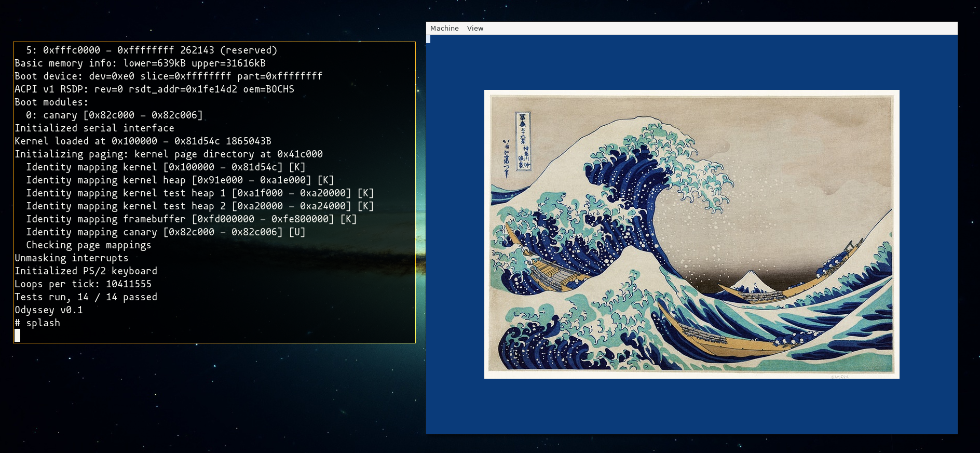This screenshot has width=980, height=453.
Task: Click 'Identity mapping framebuffer' line
Action: pos(192,219)
